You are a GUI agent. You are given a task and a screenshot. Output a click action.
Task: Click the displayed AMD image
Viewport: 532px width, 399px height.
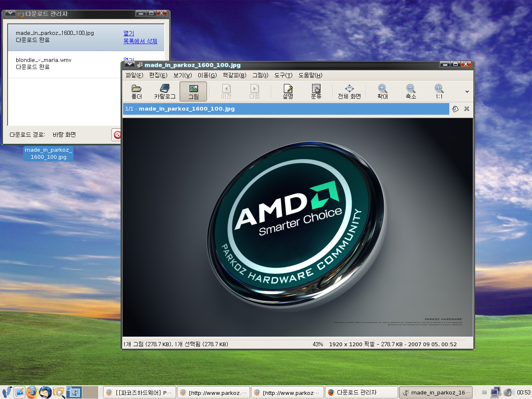point(298,227)
